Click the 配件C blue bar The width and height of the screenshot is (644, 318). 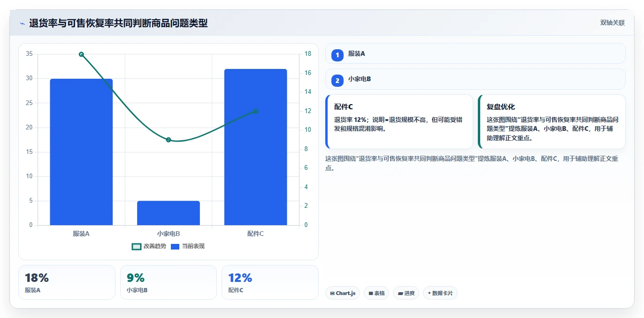pos(255,147)
